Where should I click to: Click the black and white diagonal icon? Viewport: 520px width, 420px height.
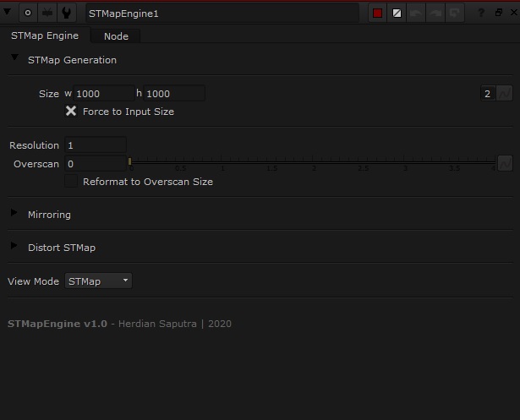click(397, 14)
